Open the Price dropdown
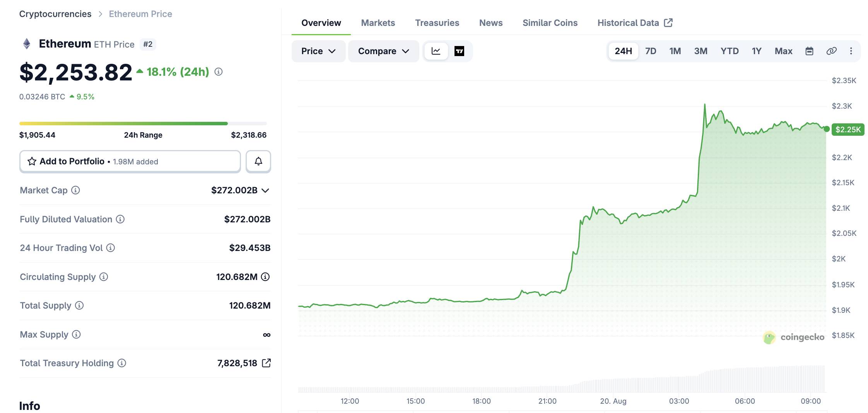This screenshot has width=868, height=413. coord(318,51)
